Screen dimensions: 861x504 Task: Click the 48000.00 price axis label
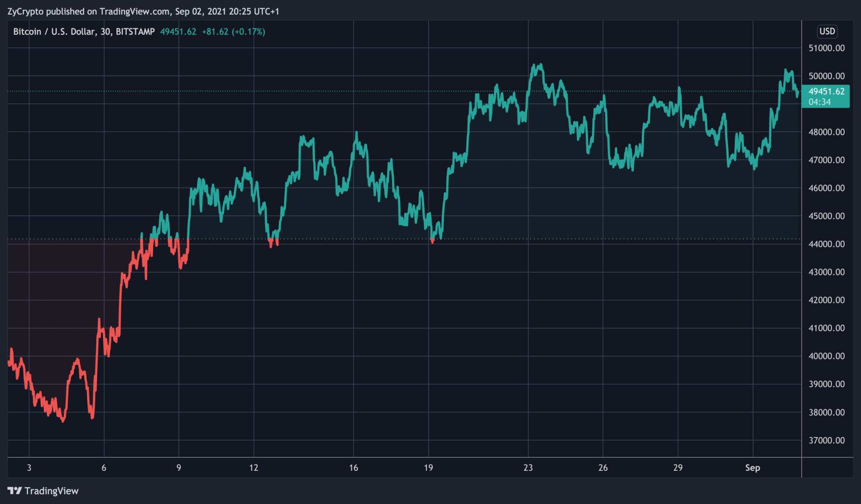tap(827, 132)
